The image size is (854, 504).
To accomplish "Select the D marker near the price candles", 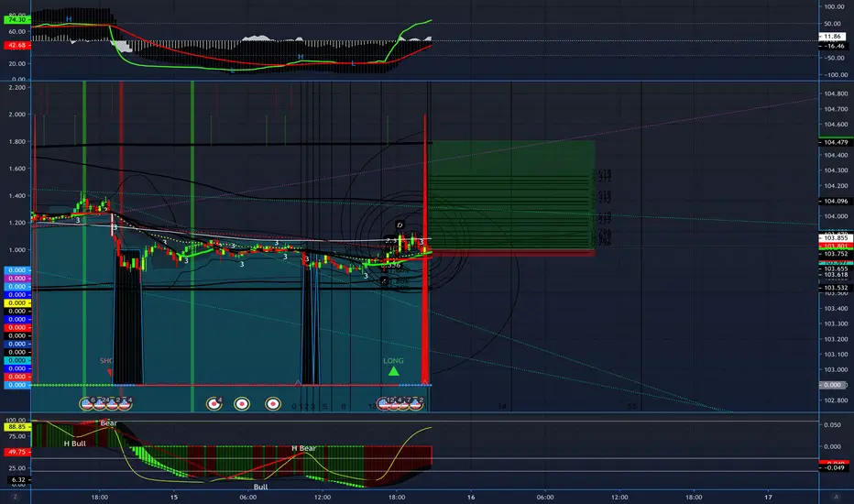I will tap(400, 225).
